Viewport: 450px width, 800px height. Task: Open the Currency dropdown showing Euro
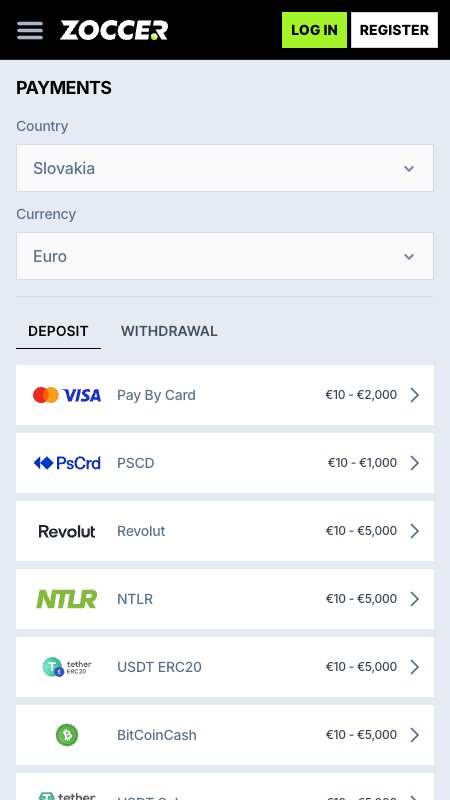(225, 256)
